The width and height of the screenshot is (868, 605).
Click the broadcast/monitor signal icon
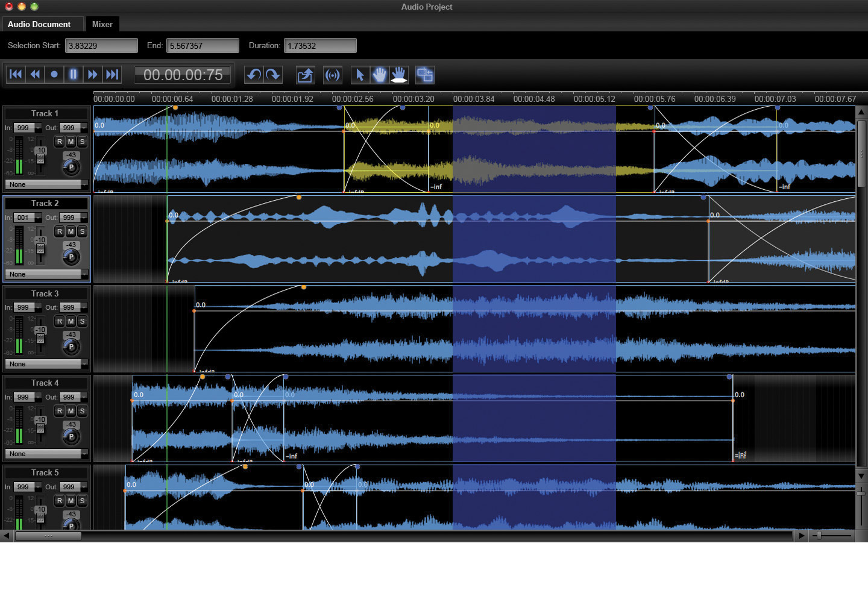[x=332, y=75]
